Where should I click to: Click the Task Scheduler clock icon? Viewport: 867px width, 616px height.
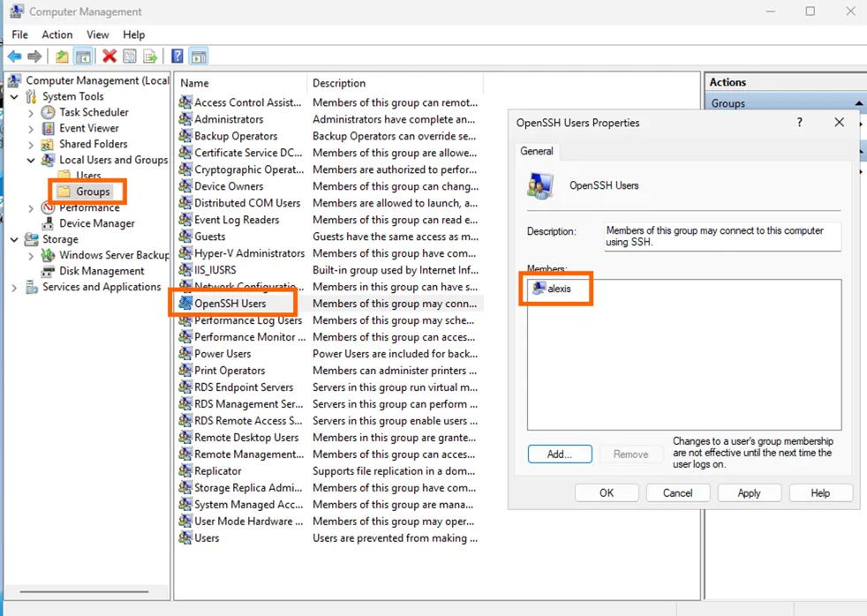pyautogui.click(x=48, y=112)
